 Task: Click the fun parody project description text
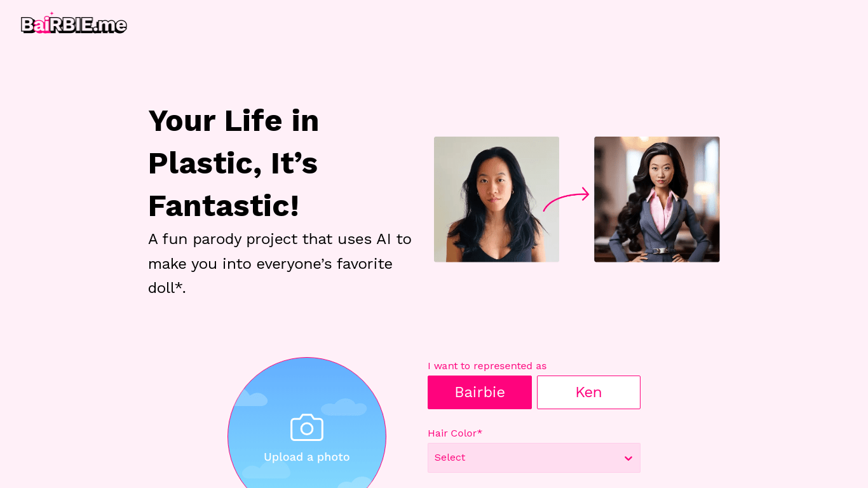(280, 263)
